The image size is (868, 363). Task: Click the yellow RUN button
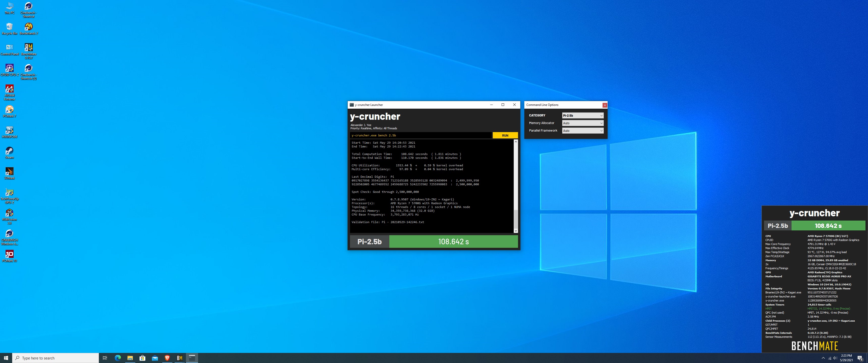tap(505, 135)
